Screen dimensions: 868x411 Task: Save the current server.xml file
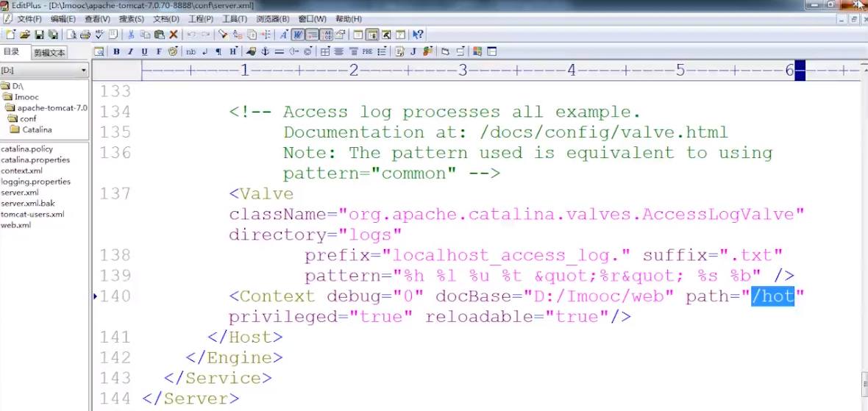[39, 35]
